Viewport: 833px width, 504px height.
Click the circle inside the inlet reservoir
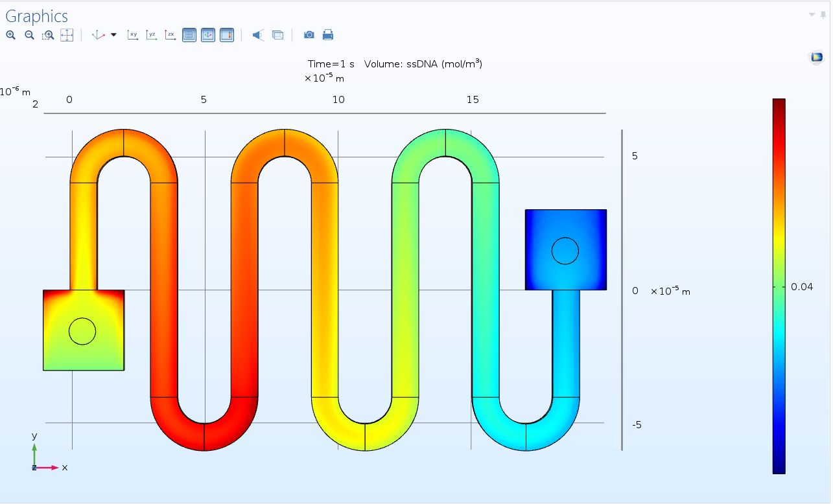[82, 331]
